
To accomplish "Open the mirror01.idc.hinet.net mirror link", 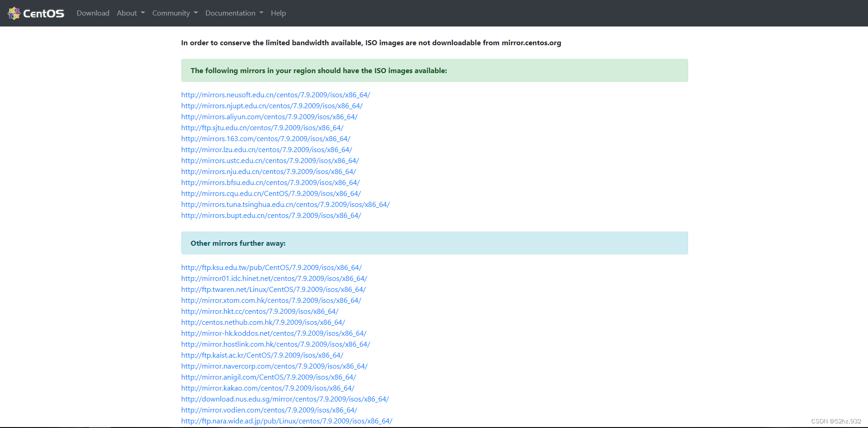I will point(274,279).
